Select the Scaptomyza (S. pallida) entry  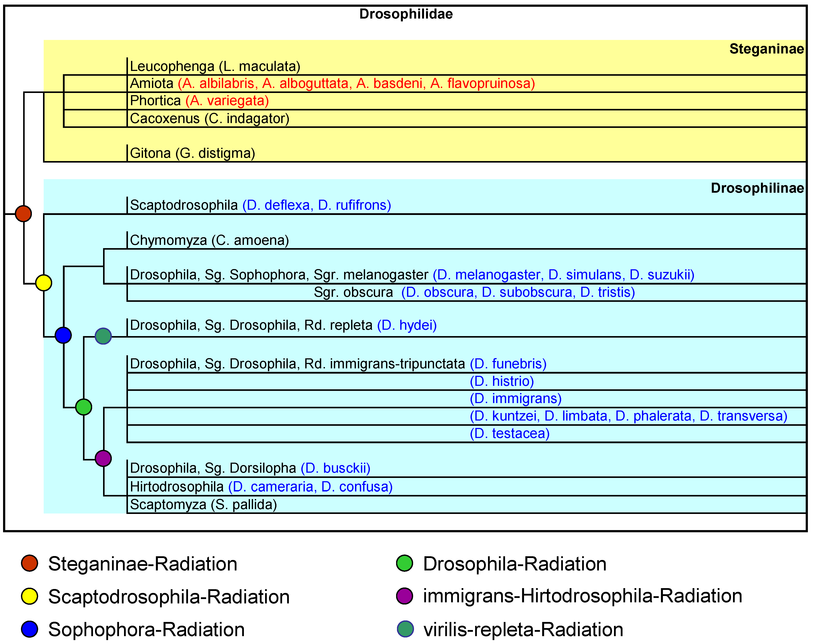coord(203,505)
